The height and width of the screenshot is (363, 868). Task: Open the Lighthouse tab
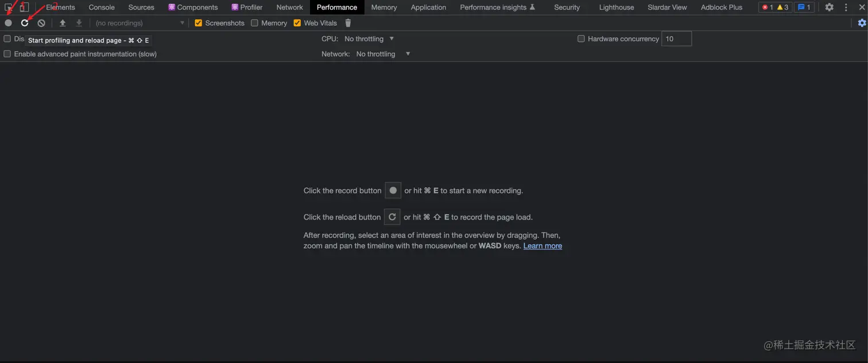(x=617, y=7)
